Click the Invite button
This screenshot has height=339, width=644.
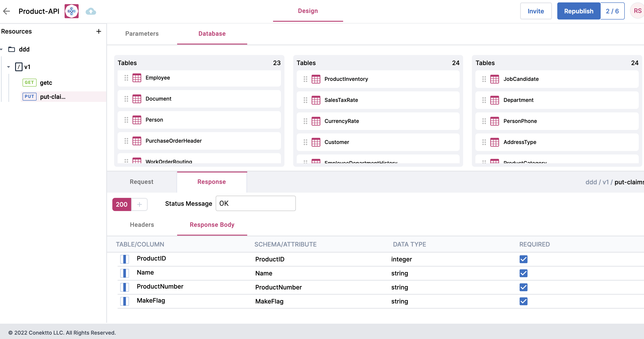[x=536, y=11]
